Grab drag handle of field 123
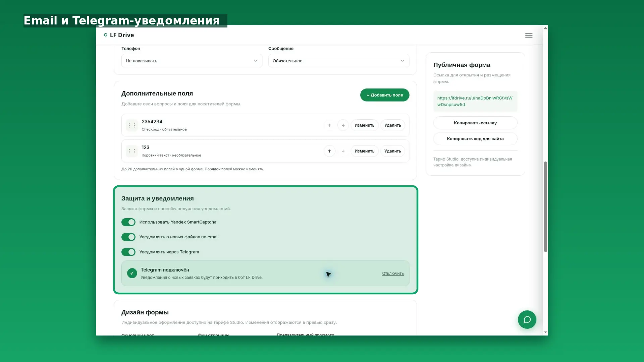This screenshot has height=362, width=644. click(x=132, y=151)
